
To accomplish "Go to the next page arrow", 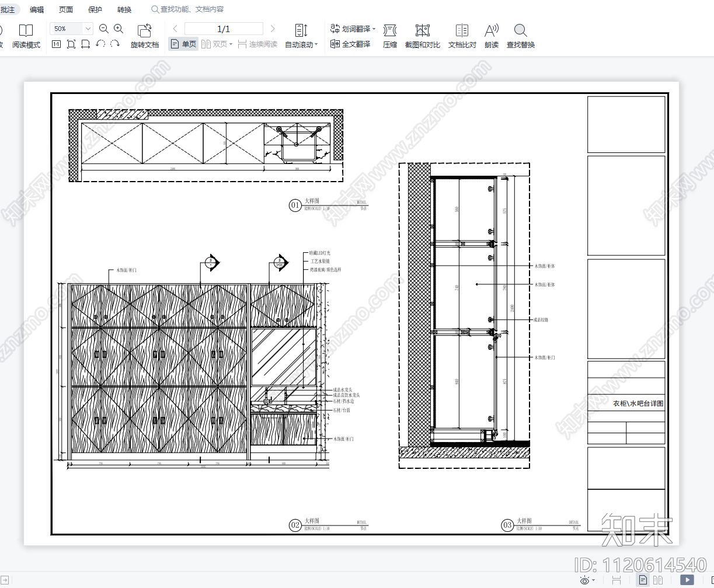I will pyautogui.click(x=272, y=29).
